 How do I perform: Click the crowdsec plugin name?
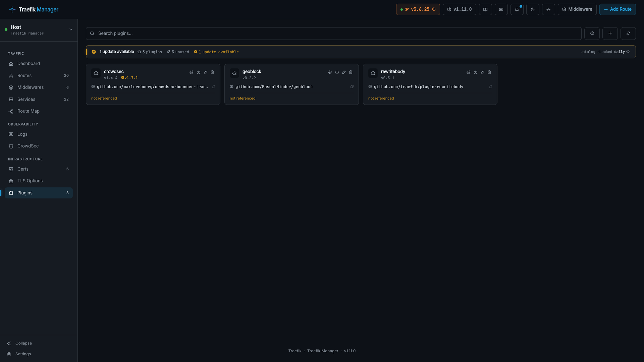[x=114, y=72]
